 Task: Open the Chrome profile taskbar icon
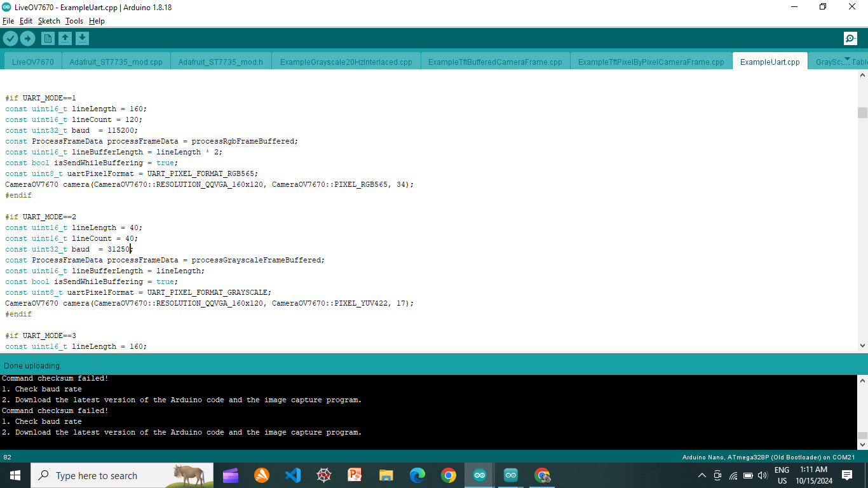click(x=542, y=475)
